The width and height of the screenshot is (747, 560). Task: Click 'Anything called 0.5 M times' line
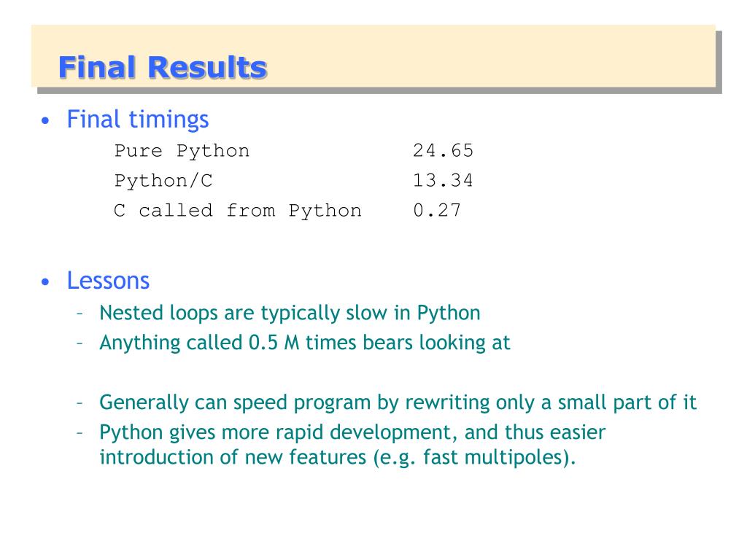(x=305, y=343)
